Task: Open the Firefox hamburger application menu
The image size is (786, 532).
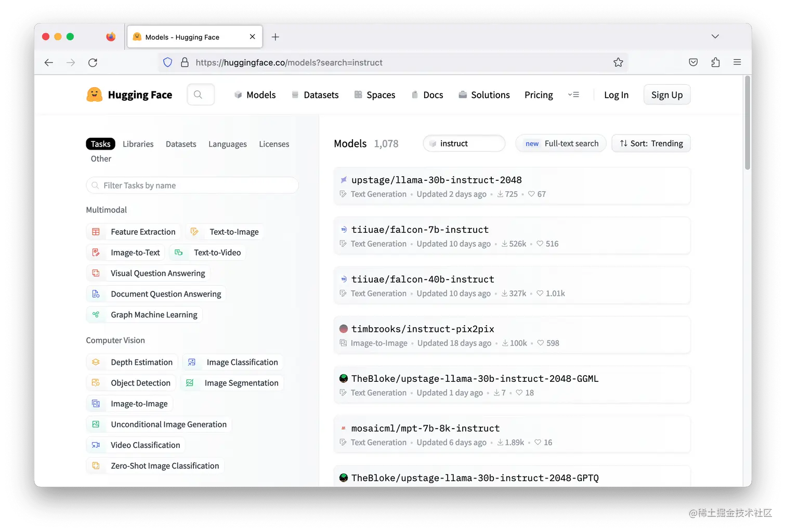Action: click(737, 62)
